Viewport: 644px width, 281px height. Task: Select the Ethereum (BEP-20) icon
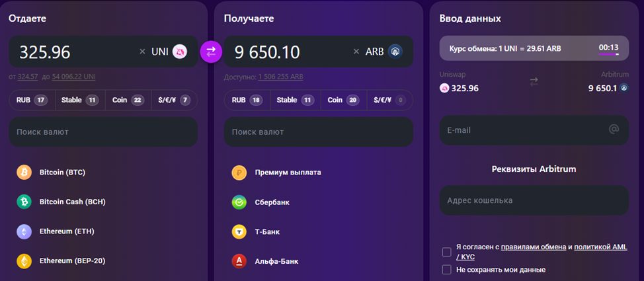pos(24,261)
